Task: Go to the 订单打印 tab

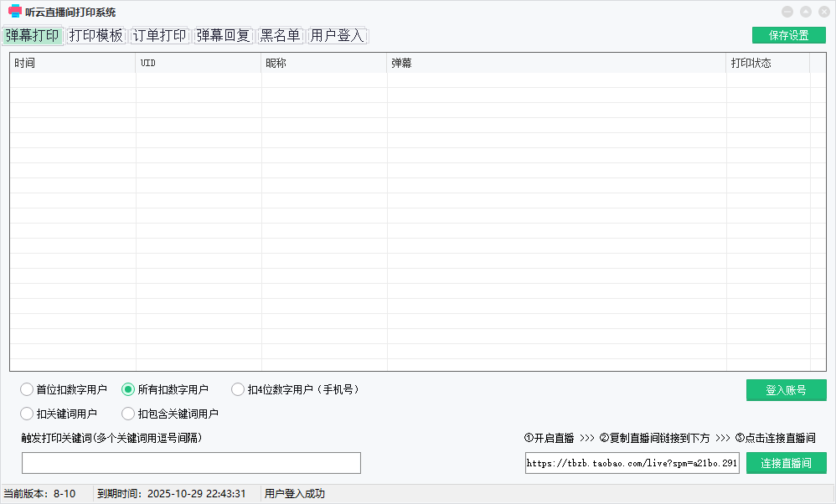Action: pyautogui.click(x=160, y=36)
